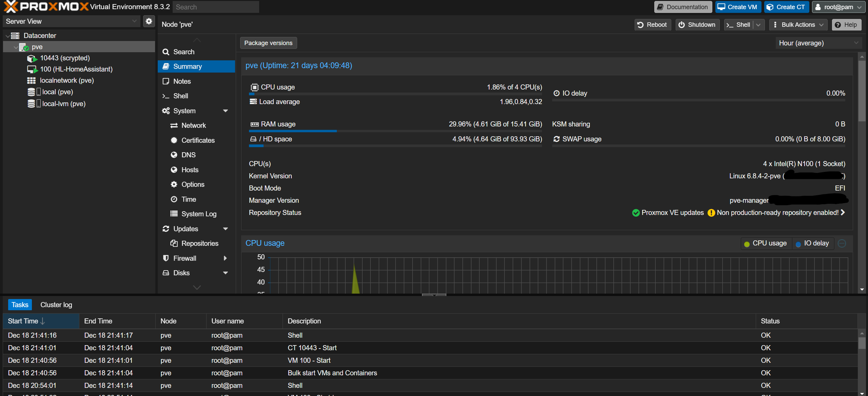The width and height of the screenshot is (868, 396).
Task: Click the Create CT button
Action: click(786, 7)
